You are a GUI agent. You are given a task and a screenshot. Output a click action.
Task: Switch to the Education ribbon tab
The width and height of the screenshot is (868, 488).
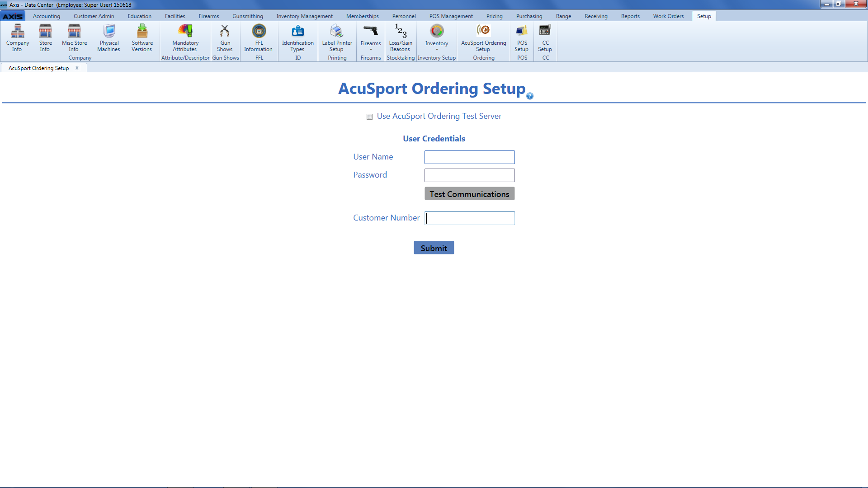point(139,16)
